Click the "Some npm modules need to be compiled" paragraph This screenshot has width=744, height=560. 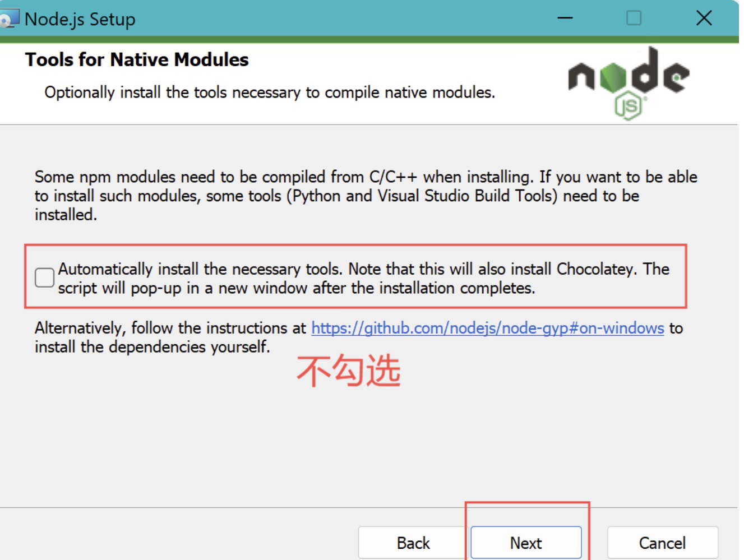click(x=366, y=196)
